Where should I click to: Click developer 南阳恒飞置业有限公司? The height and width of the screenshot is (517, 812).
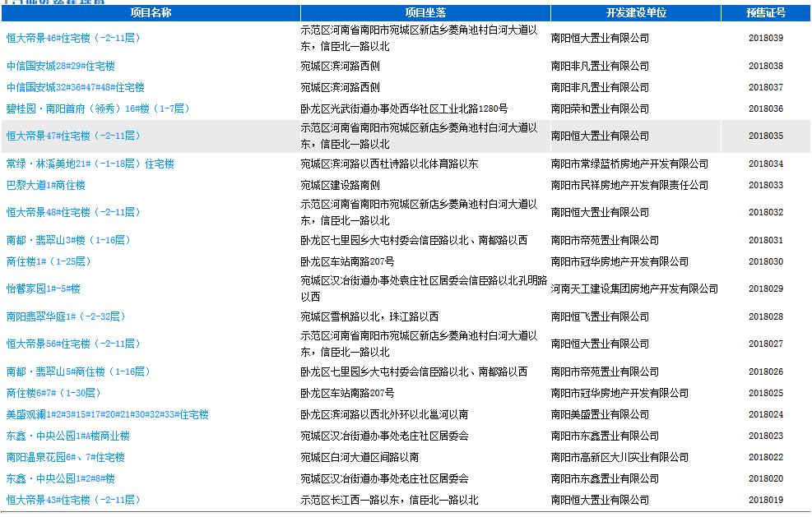pos(600,316)
